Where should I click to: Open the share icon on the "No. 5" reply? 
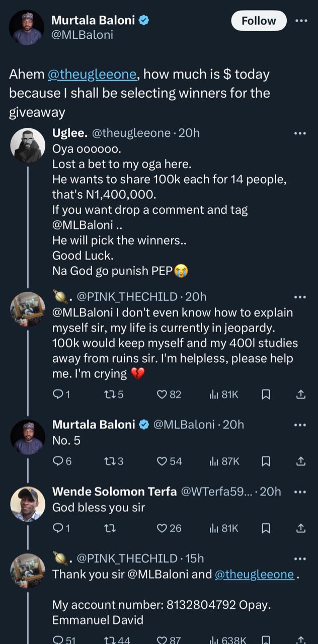point(301,461)
